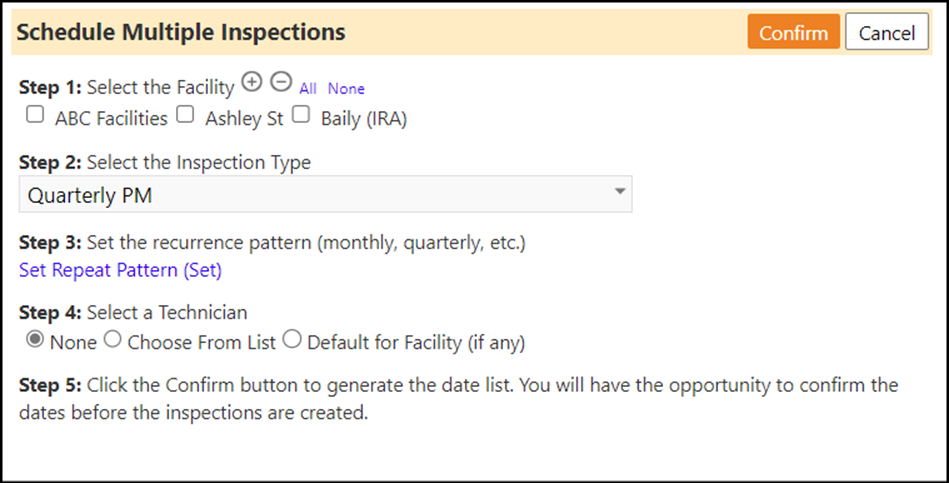Check the Ashley St facility box
Image resolution: width=949 pixels, height=483 pixels.
click(185, 114)
